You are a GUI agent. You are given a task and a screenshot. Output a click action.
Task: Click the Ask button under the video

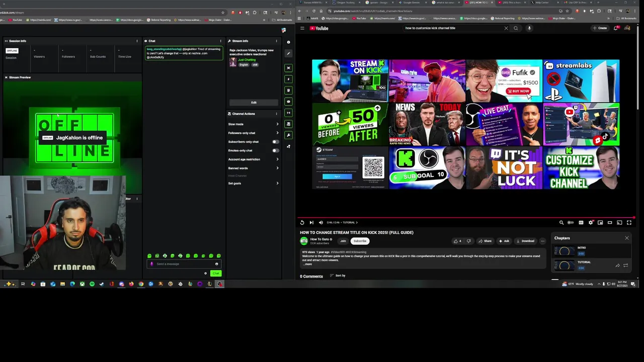point(504,241)
